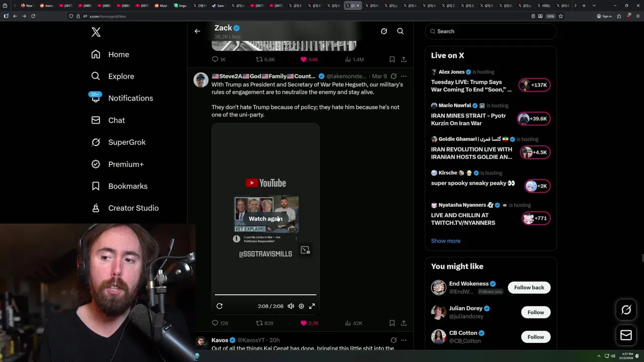Click browser address bar URL
Viewport: 644px width, 362px height.
coord(108,16)
